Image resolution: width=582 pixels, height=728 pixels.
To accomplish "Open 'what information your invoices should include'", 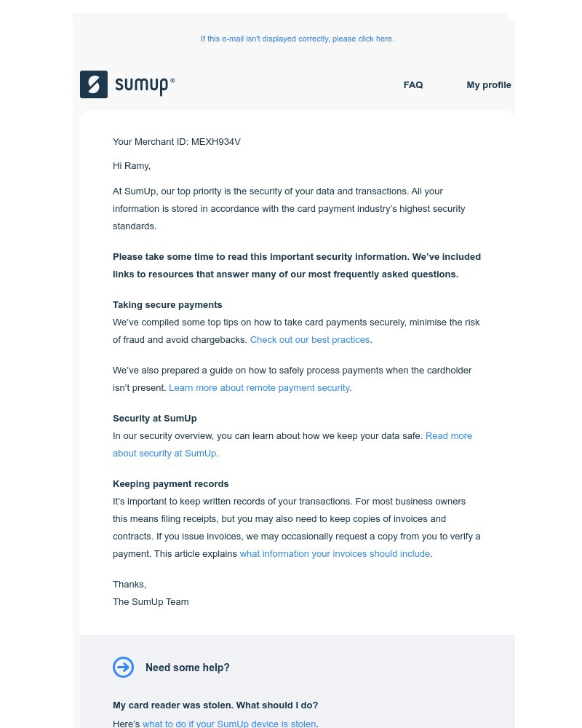I will pyautogui.click(x=334, y=554).
